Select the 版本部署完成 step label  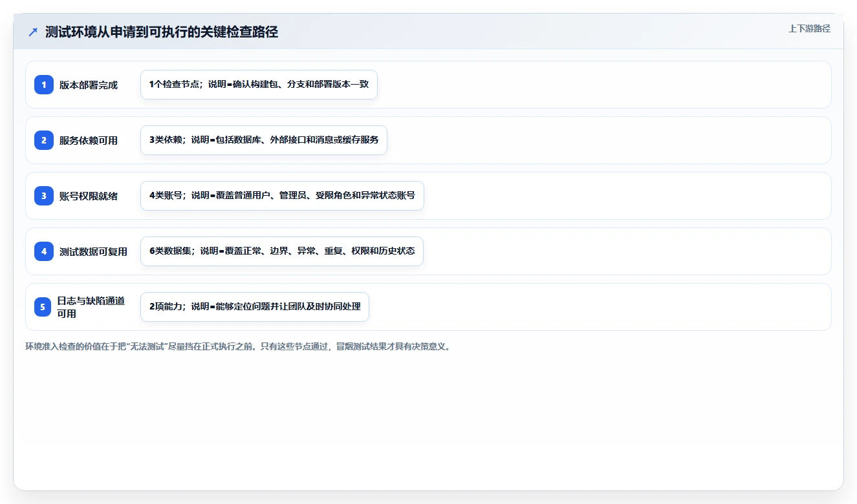[x=89, y=85]
